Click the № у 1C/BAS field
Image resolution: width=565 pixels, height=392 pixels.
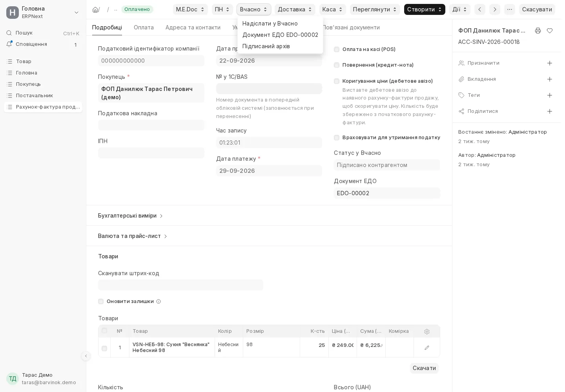pyautogui.click(x=269, y=89)
